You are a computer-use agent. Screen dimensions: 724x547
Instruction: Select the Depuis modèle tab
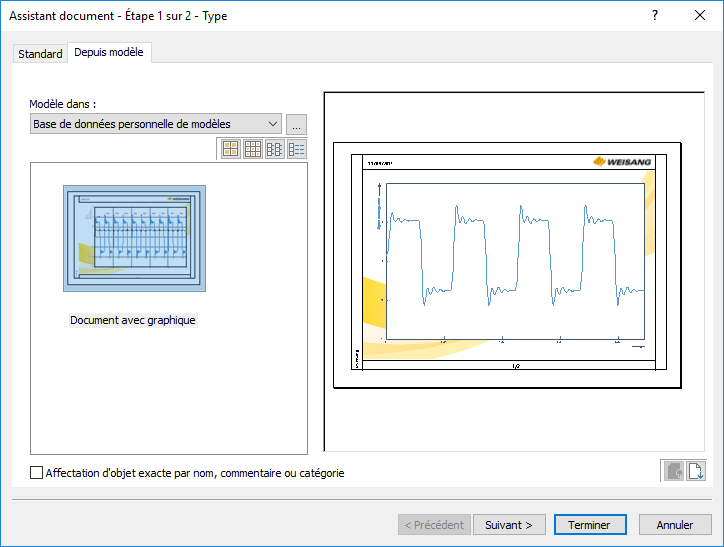click(109, 52)
